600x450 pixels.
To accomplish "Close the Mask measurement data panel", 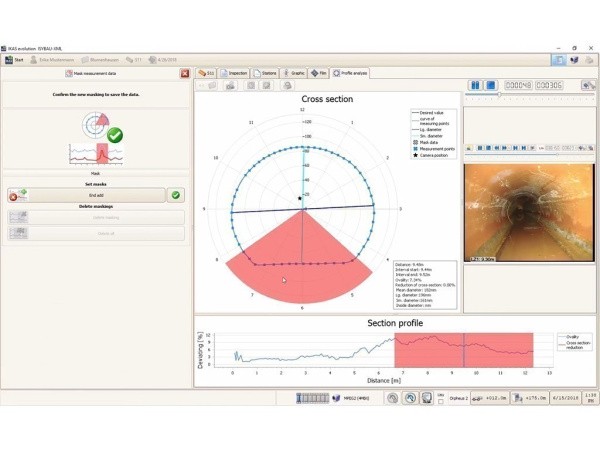I will click(x=185, y=73).
